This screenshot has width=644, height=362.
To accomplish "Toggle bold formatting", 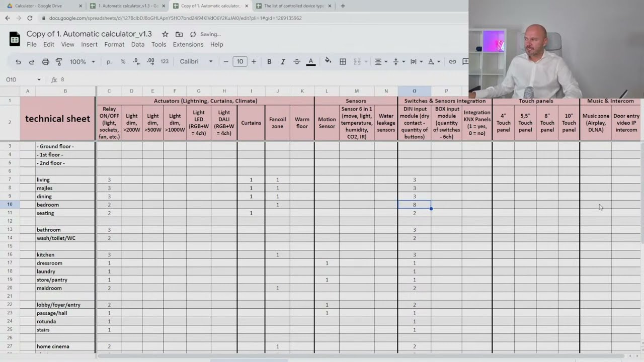I will click(269, 61).
